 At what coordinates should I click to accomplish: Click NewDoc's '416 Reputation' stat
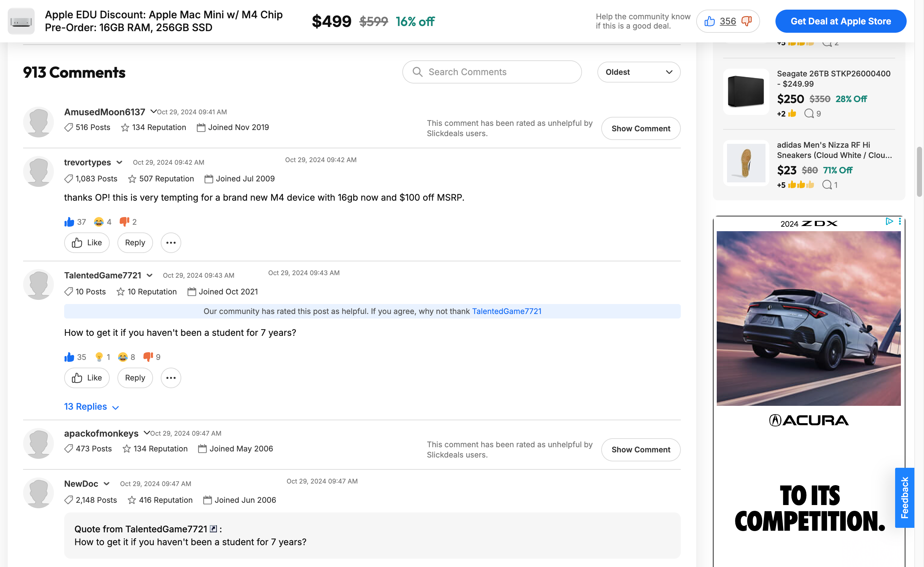tap(160, 500)
